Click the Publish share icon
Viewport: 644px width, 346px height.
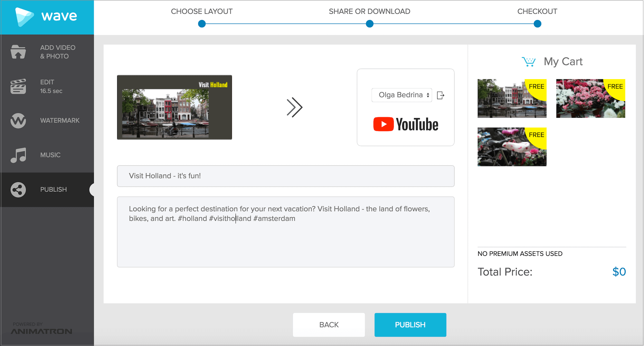pyautogui.click(x=18, y=190)
